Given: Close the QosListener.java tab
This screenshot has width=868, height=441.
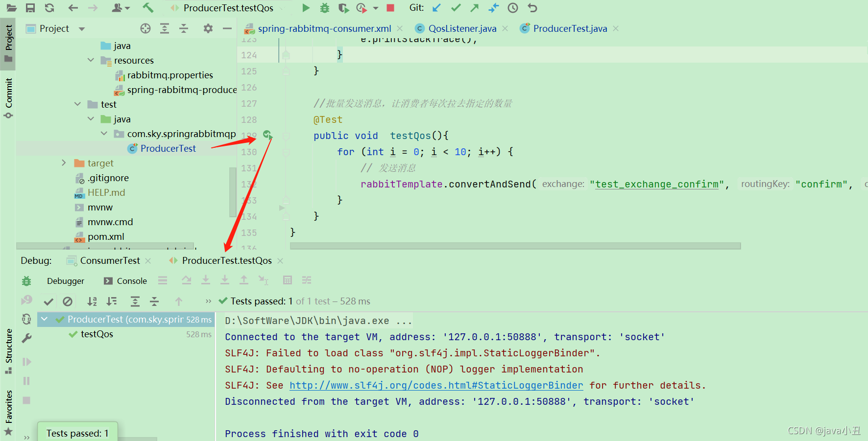Looking at the screenshot, I should pyautogui.click(x=505, y=28).
